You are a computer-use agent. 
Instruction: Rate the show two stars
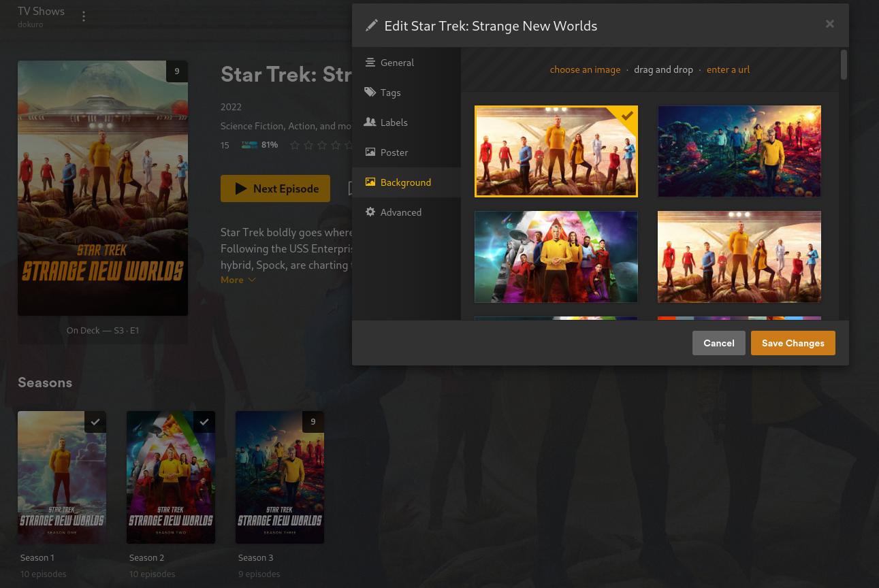(x=308, y=145)
